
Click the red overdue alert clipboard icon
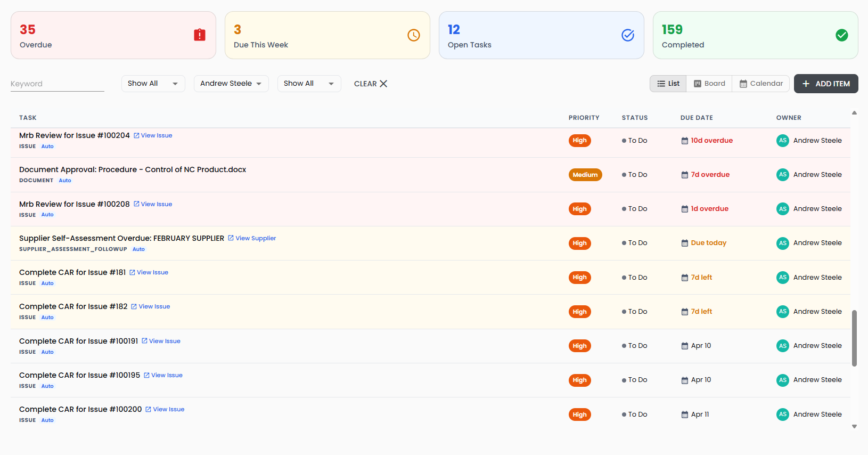pos(200,35)
